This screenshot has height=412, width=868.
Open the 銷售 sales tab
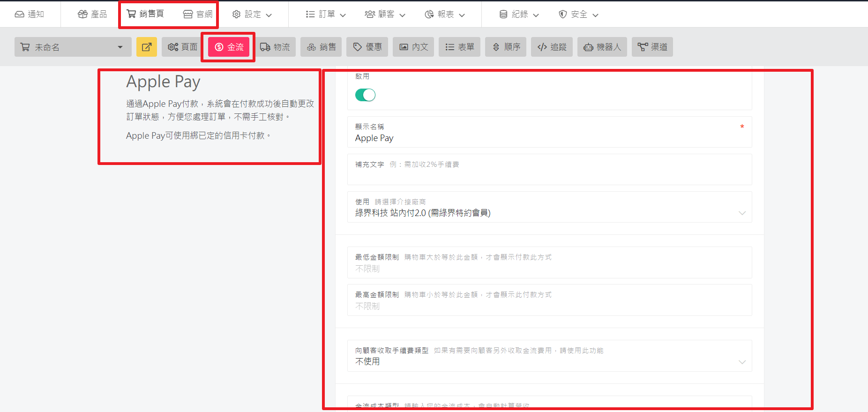click(321, 47)
